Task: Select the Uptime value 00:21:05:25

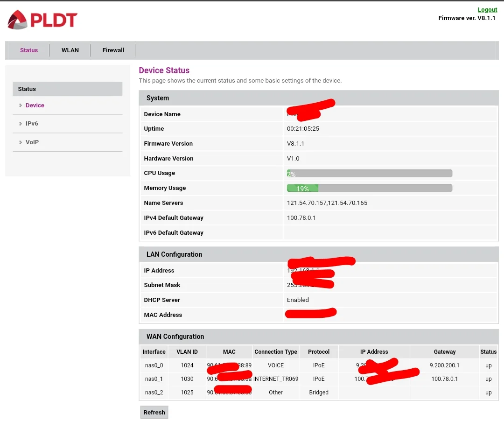Action: pyautogui.click(x=303, y=129)
